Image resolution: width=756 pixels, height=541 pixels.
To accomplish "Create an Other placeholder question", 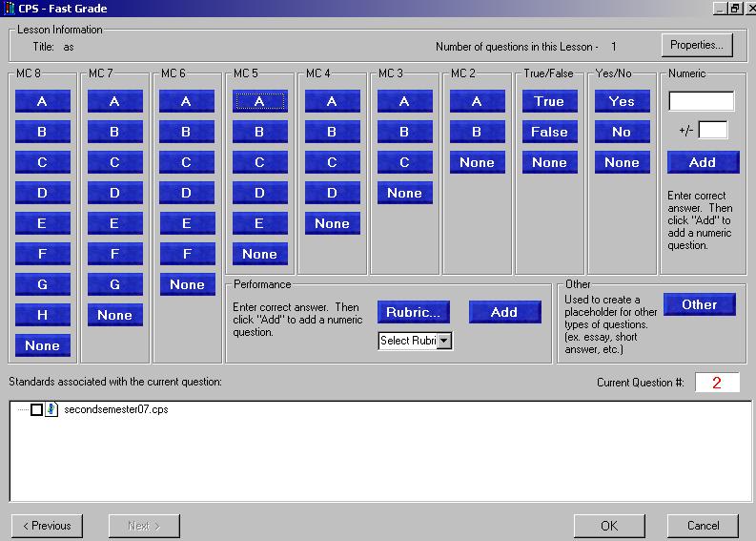I will pyautogui.click(x=700, y=304).
